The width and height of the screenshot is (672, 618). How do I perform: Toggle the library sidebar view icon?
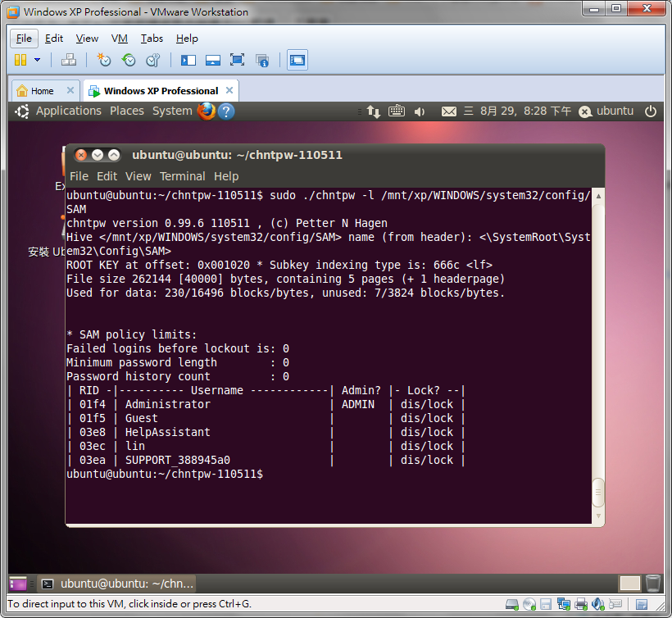pos(188,60)
